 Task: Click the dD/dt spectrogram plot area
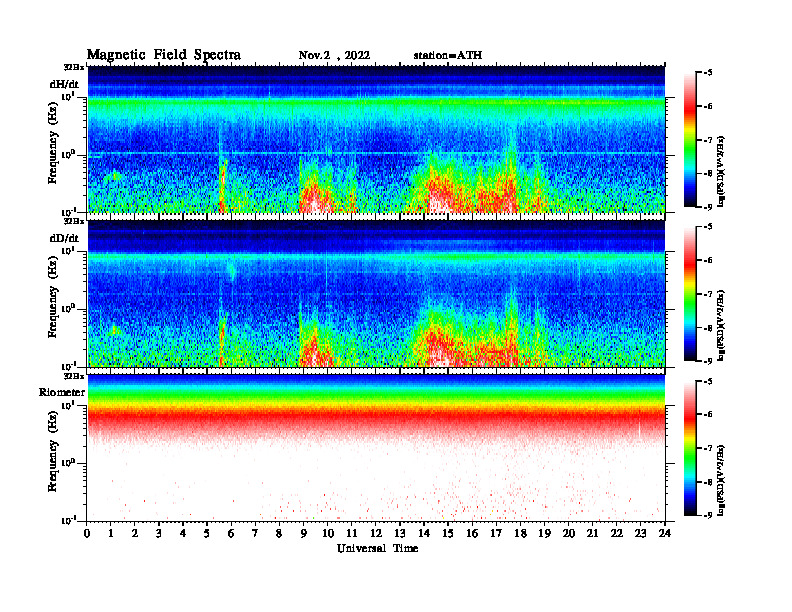[376, 293]
